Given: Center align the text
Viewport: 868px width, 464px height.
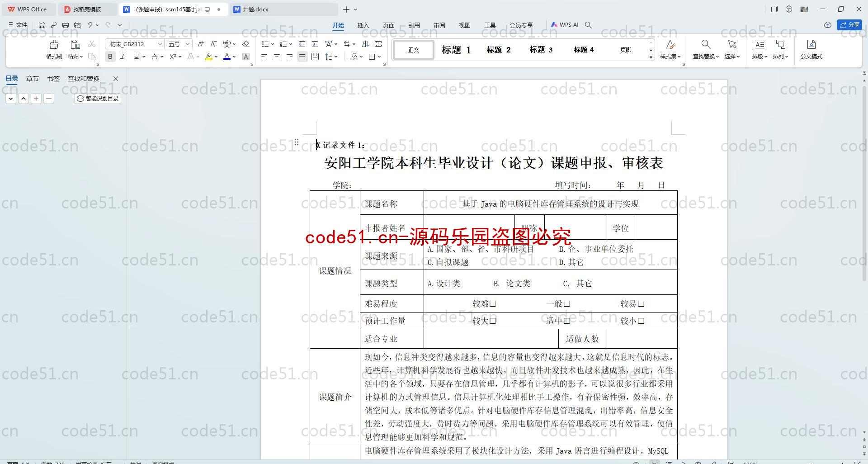Looking at the screenshot, I should pos(277,57).
